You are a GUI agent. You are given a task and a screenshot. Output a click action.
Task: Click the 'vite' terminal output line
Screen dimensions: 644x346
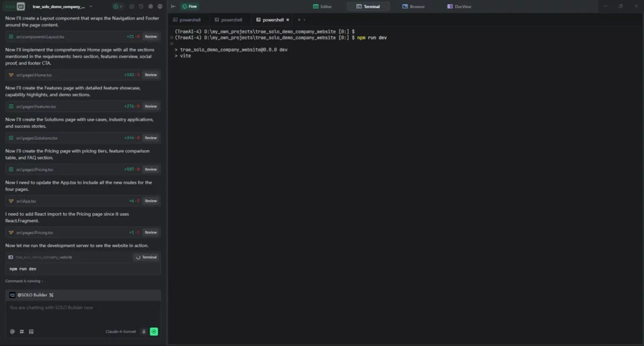tap(183, 56)
